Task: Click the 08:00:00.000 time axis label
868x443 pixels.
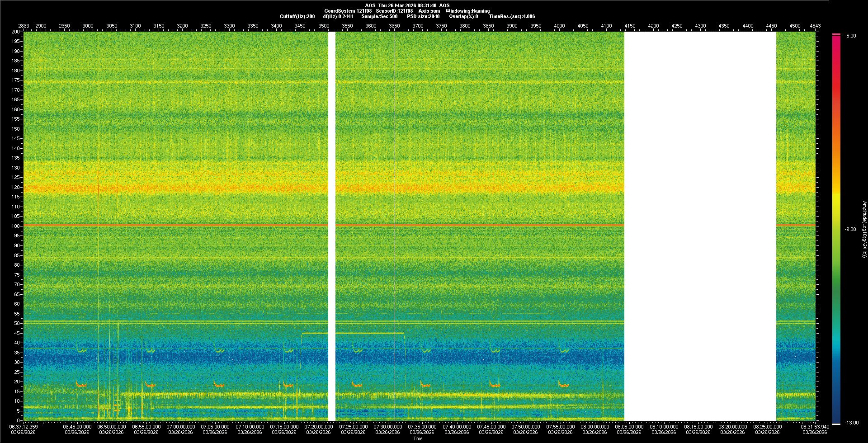Action: pos(594,427)
